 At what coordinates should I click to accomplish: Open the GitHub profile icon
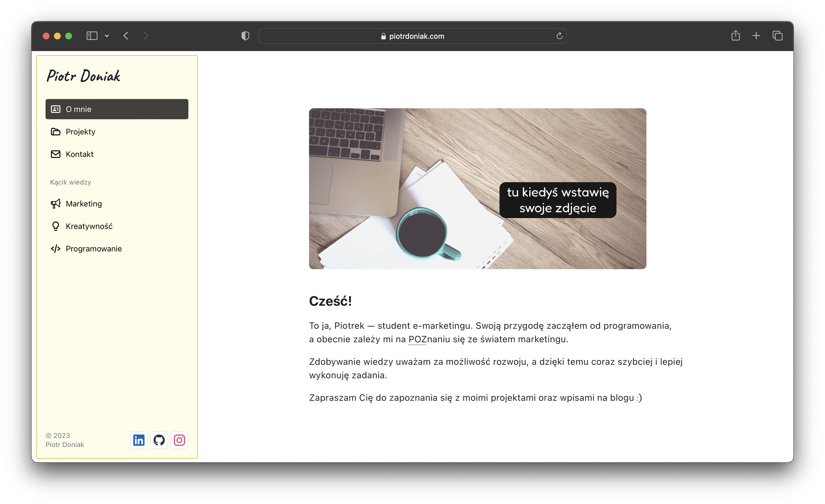point(159,440)
